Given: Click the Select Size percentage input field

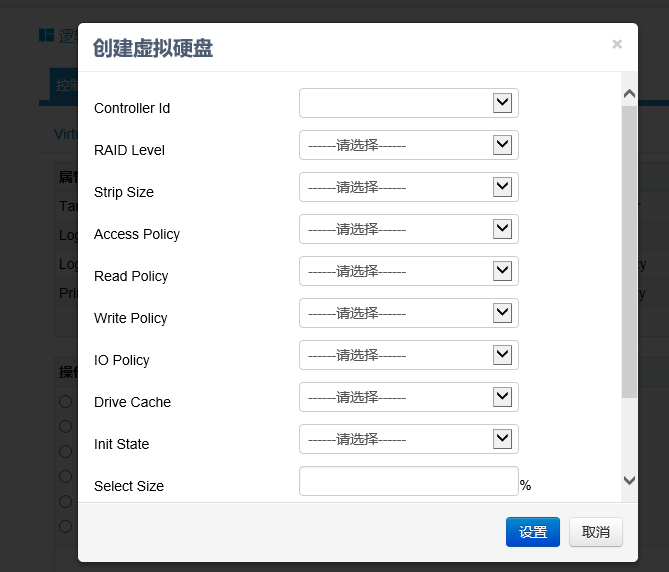Looking at the screenshot, I should pyautogui.click(x=408, y=481).
